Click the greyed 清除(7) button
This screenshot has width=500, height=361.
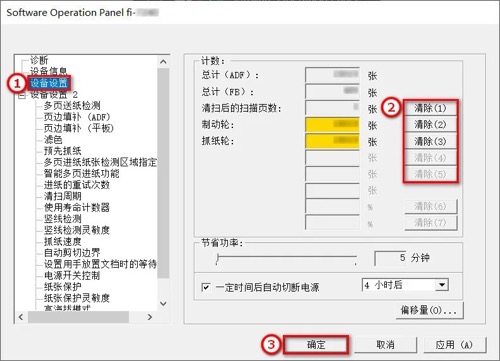(x=430, y=222)
